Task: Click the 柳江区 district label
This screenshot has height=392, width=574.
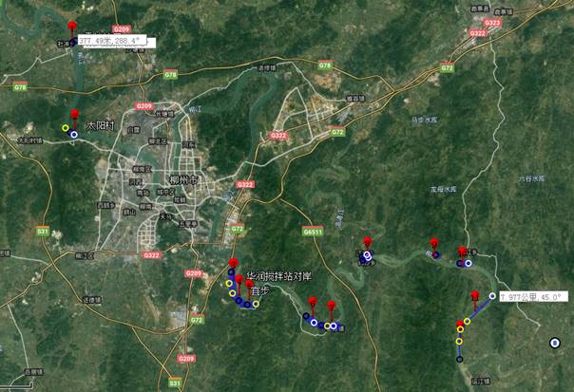Action: (85, 256)
